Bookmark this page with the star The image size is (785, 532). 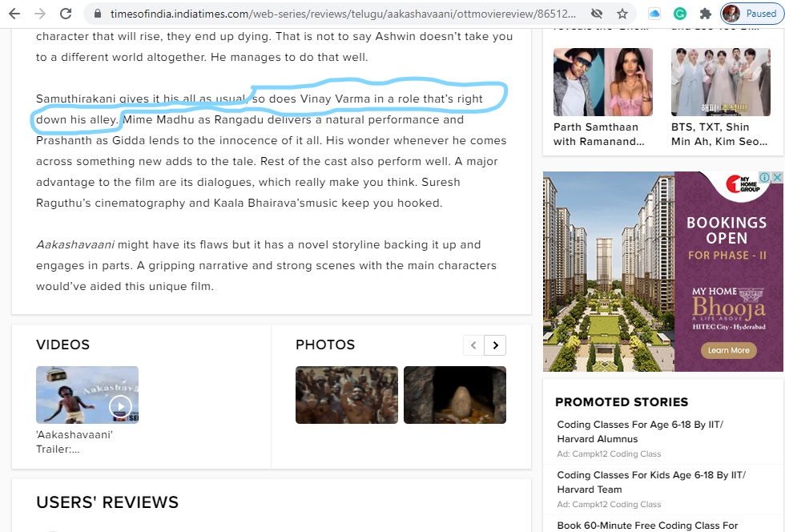pos(622,14)
